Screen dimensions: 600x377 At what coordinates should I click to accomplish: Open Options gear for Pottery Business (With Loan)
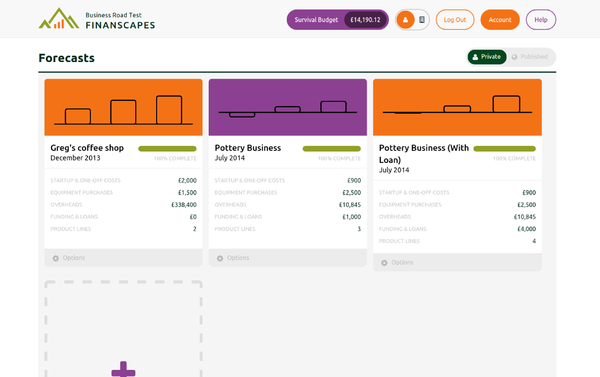tap(384, 263)
